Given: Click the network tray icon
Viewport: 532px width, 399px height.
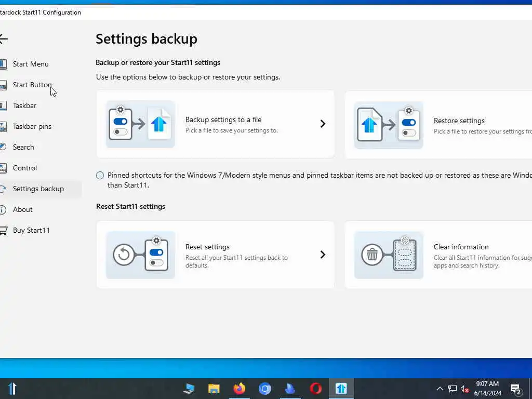Looking at the screenshot, I should point(453,389).
